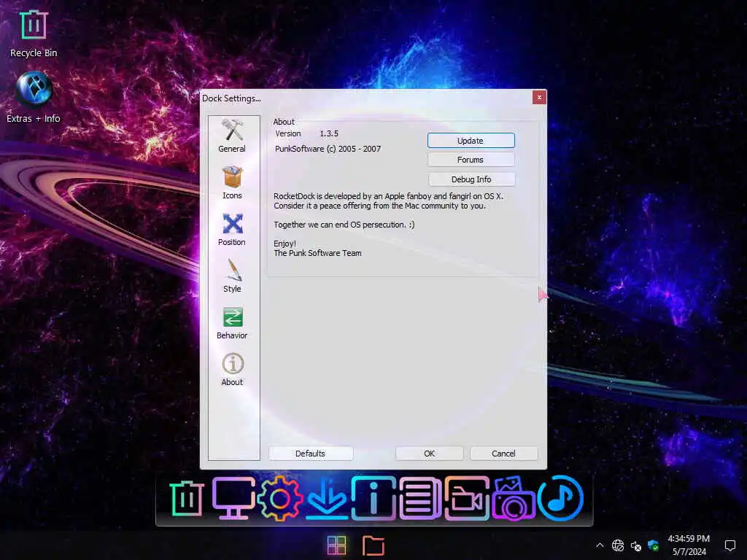Screen dimensions: 747x560
Task: Open the Recycle Bin desktop icon
Action: coord(34,34)
